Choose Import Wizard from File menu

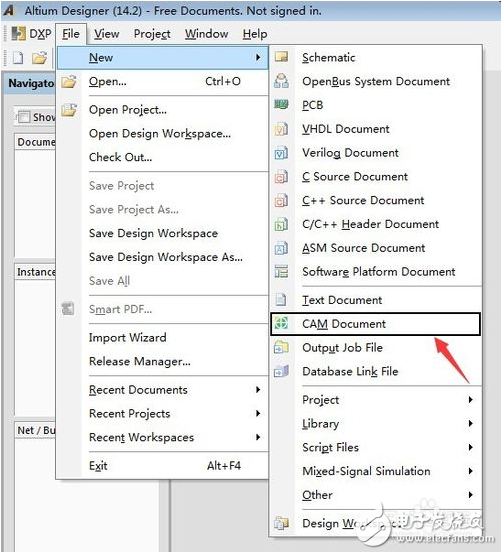tap(127, 337)
